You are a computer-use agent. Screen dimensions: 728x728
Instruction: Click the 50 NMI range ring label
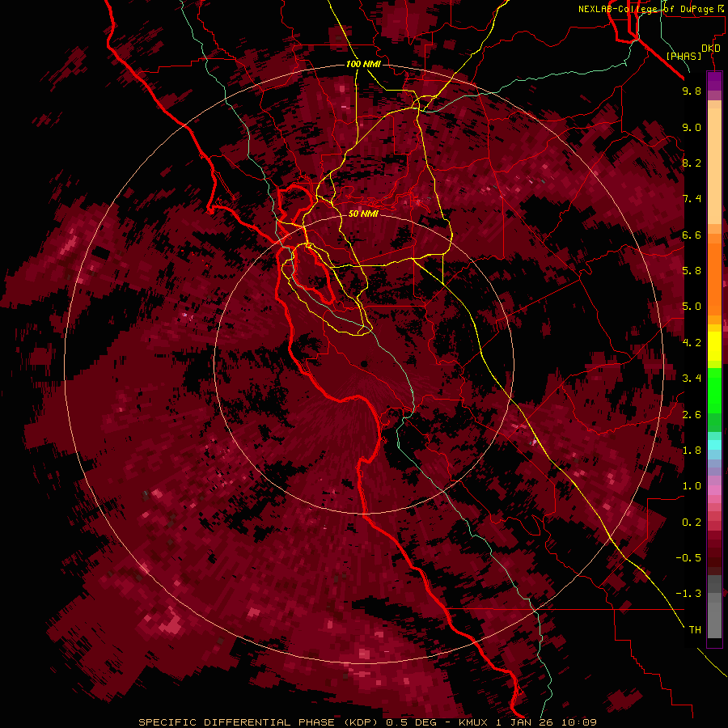click(x=363, y=214)
